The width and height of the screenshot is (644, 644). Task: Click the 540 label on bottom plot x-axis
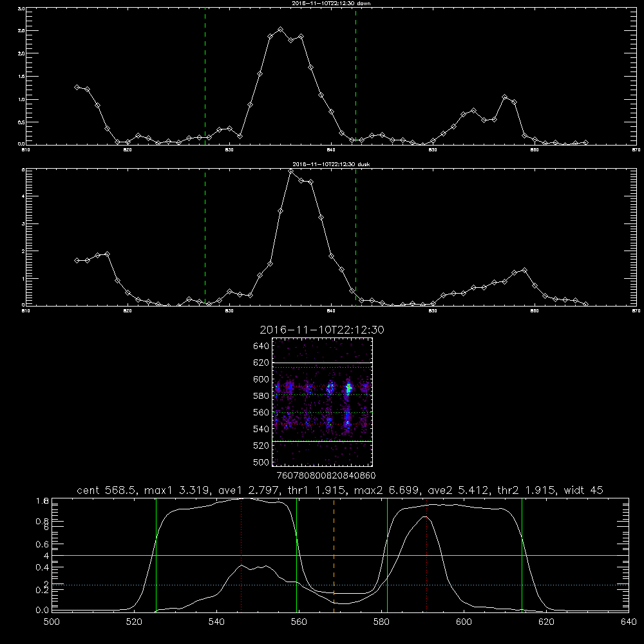click(x=216, y=621)
